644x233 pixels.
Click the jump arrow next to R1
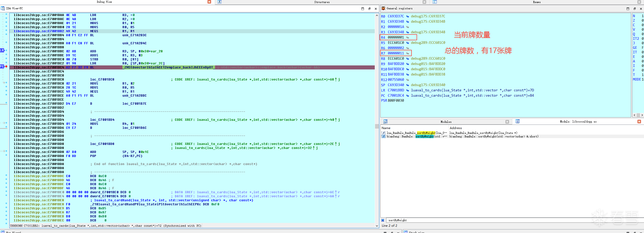(x=408, y=22)
